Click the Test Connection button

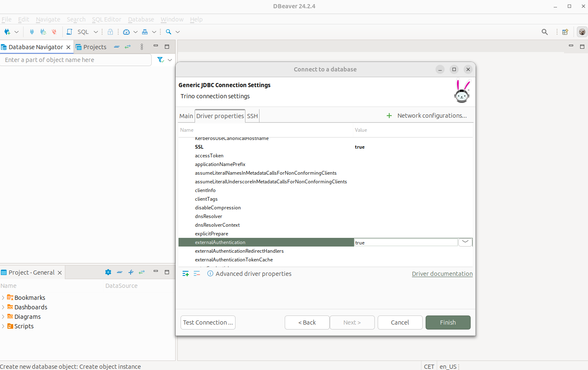coord(208,323)
